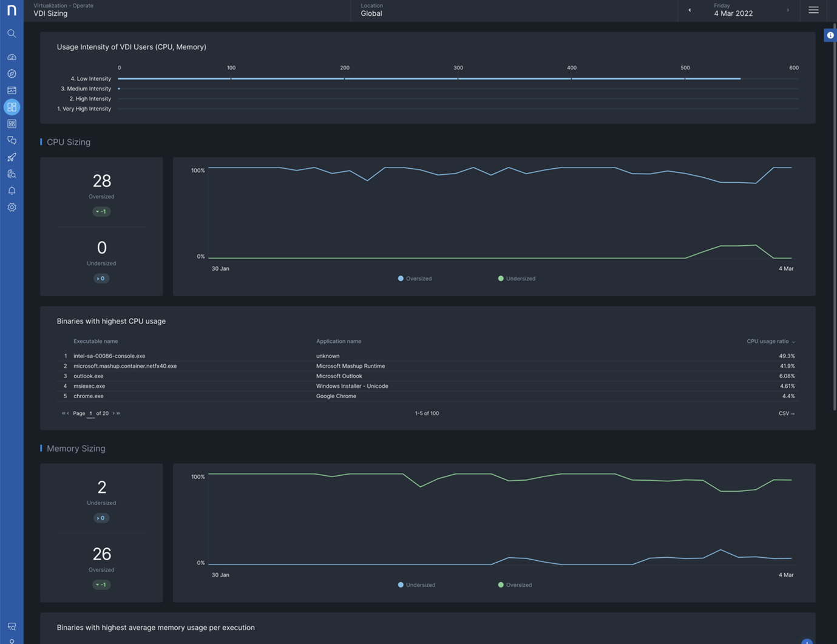Open the chat bubbles icon in sidebar
The width and height of the screenshot is (837, 644).
[12, 140]
